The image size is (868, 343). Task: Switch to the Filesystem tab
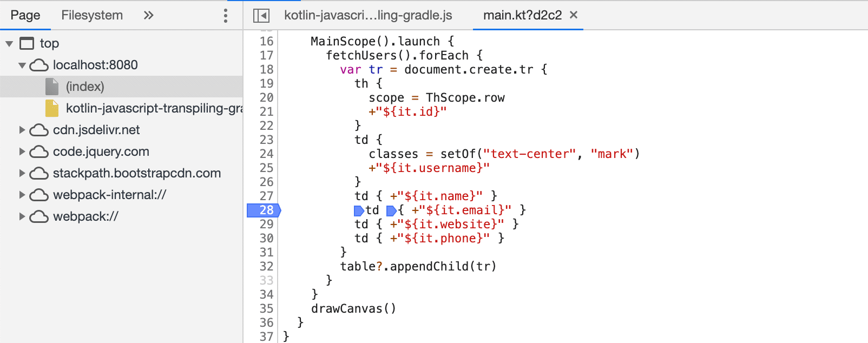pos(92,15)
